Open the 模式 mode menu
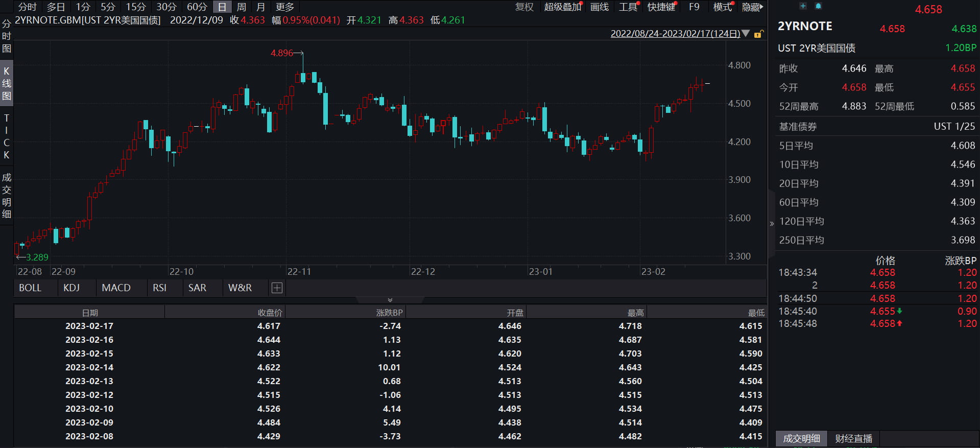Viewport: 980px width, 448px height. click(x=723, y=7)
